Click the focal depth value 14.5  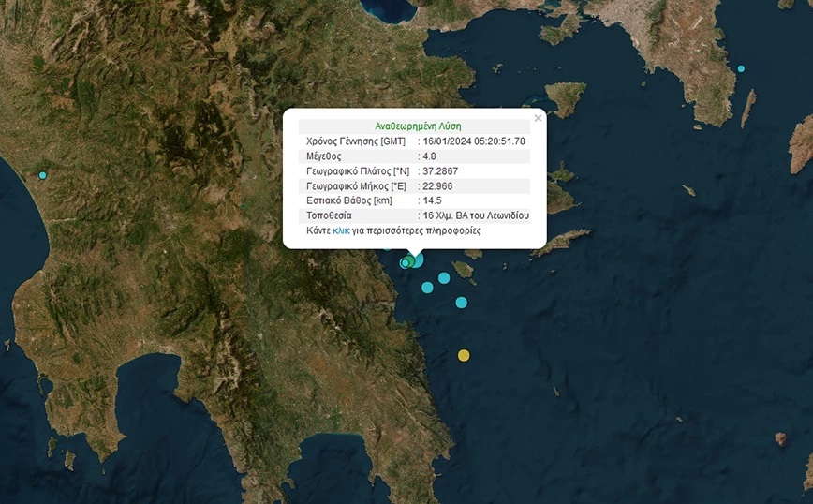(432, 200)
